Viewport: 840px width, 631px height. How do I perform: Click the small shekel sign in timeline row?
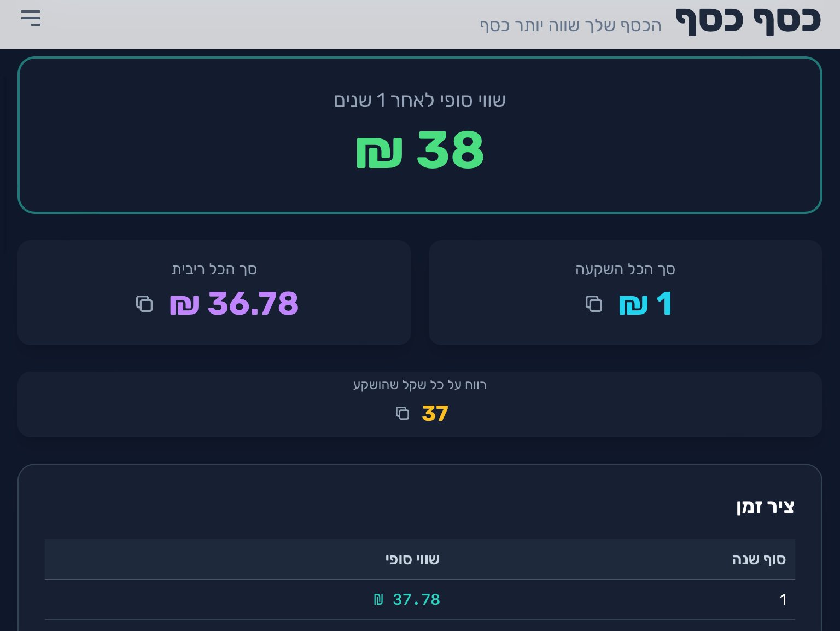pyautogui.click(x=378, y=600)
